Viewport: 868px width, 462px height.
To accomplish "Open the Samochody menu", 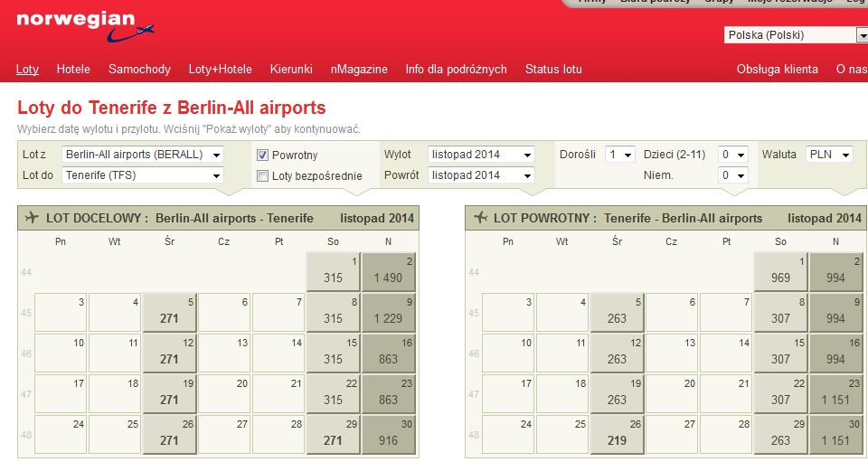I will (139, 69).
